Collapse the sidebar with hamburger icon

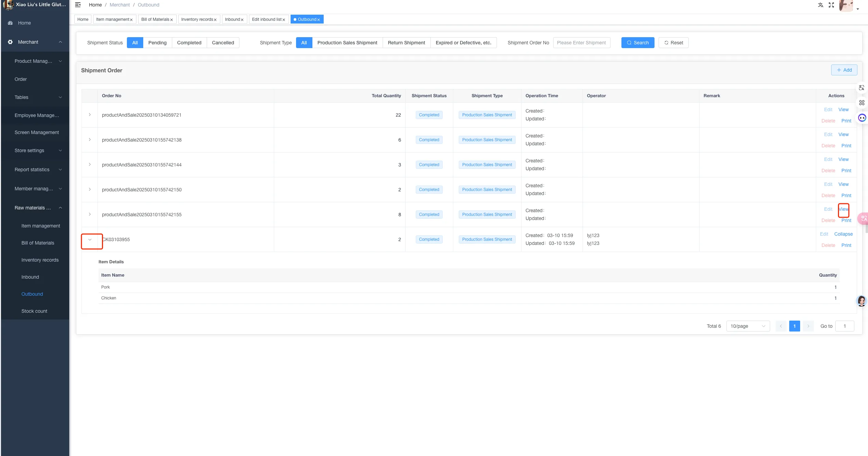click(x=78, y=5)
